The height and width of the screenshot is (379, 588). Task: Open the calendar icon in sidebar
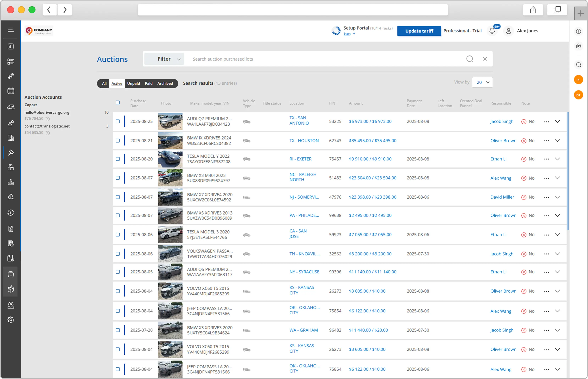[x=11, y=91]
